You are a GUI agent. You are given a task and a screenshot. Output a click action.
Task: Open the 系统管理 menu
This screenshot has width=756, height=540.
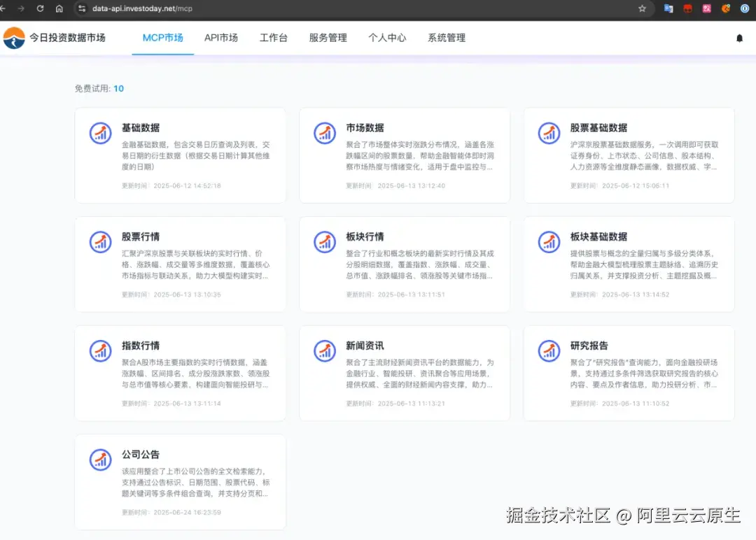[x=446, y=38]
